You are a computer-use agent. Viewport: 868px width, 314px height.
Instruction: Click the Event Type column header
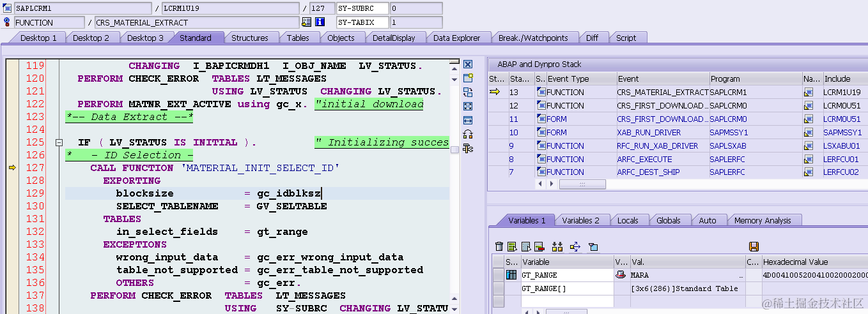click(581, 78)
